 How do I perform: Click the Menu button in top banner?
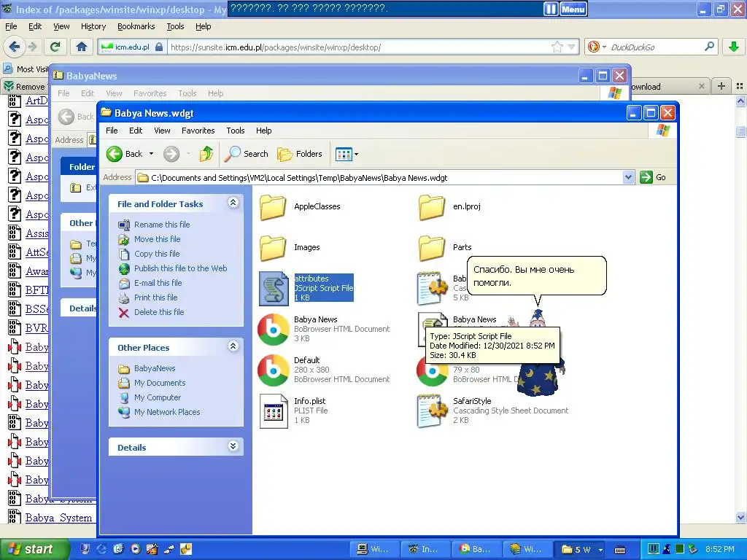[573, 9]
